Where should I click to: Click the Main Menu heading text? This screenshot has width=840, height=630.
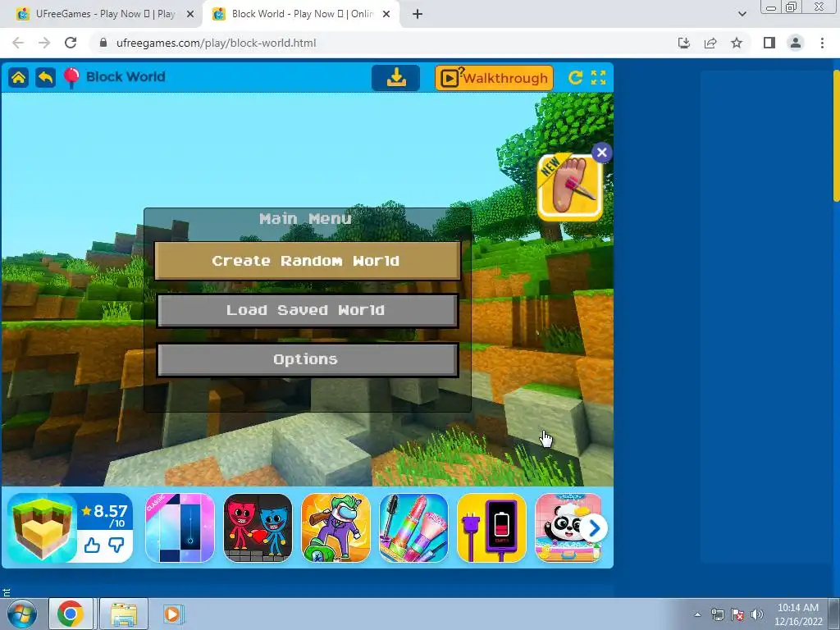tap(305, 218)
